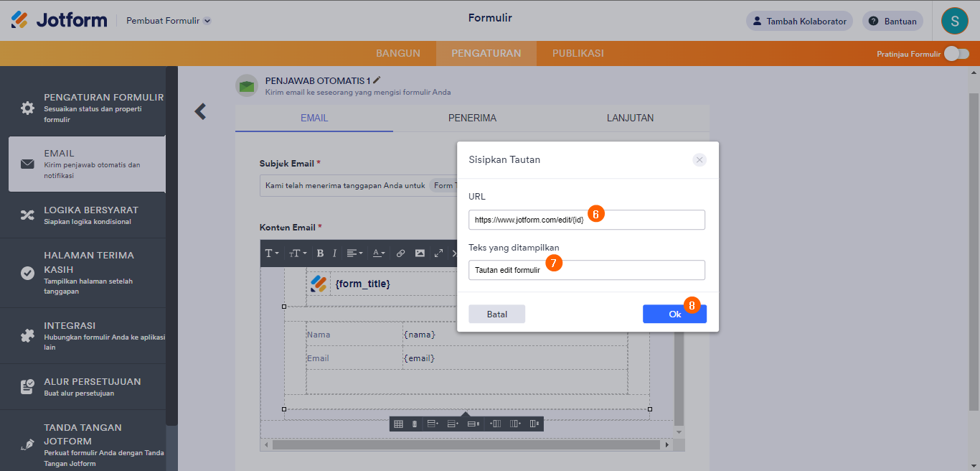Switch to the PENGATURAN tab
This screenshot has height=471, width=980.
486,53
